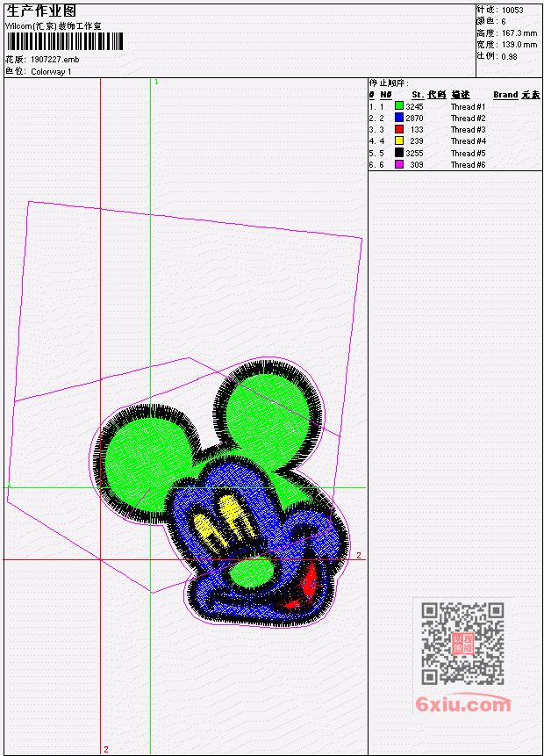
Task: Click the QR code image
Action: click(x=462, y=643)
